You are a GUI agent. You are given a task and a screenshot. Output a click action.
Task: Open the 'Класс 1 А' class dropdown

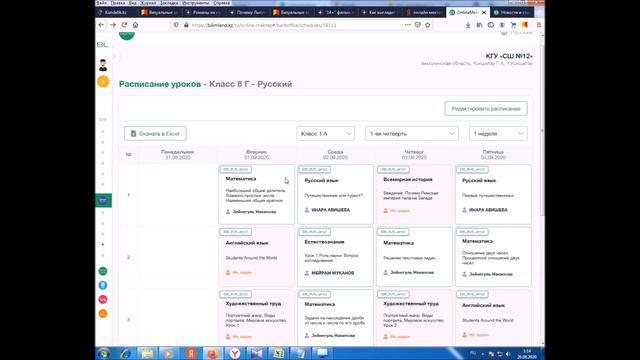tap(325, 133)
